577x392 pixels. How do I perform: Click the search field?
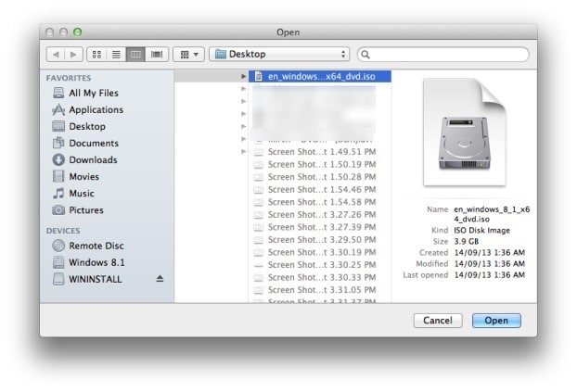443,55
